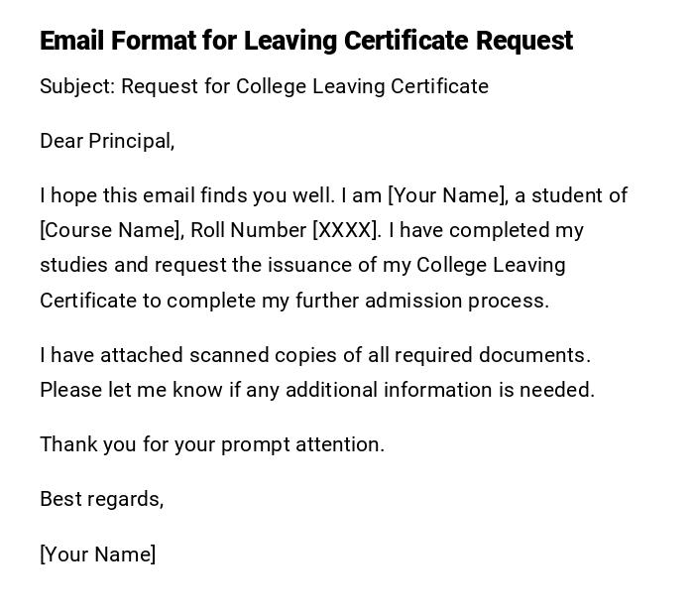Click the word 'Request' in the heading
The height and width of the screenshot is (616, 694).
coord(523,41)
